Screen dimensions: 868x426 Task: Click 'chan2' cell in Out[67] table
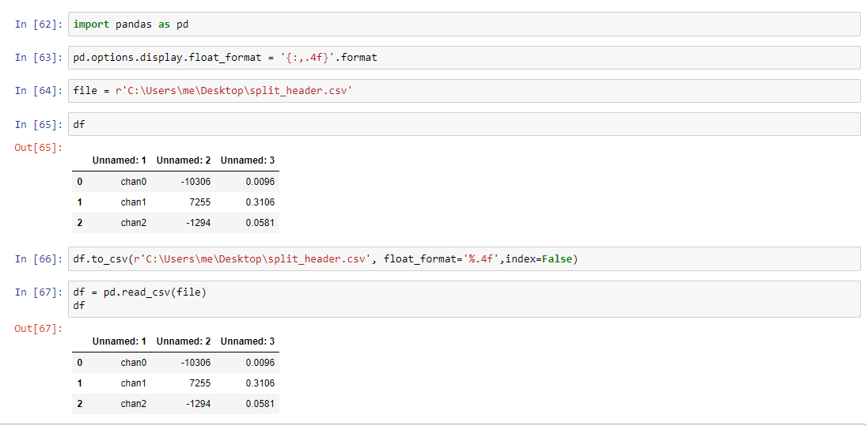[x=134, y=404]
